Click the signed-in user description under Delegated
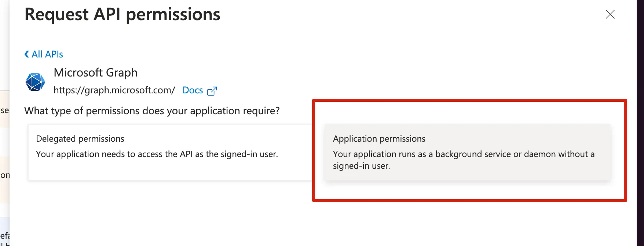The height and width of the screenshot is (246, 644). [157, 154]
